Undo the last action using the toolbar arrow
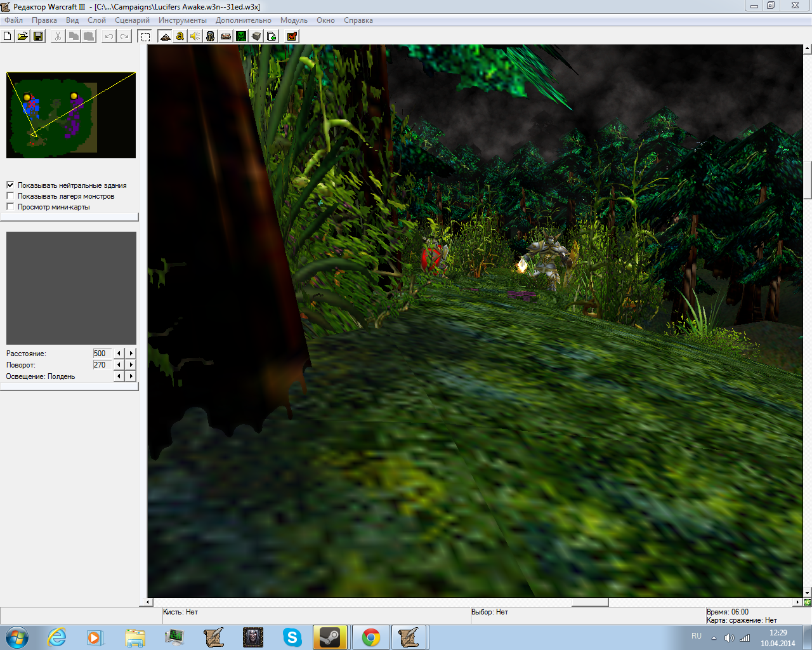 tap(109, 36)
